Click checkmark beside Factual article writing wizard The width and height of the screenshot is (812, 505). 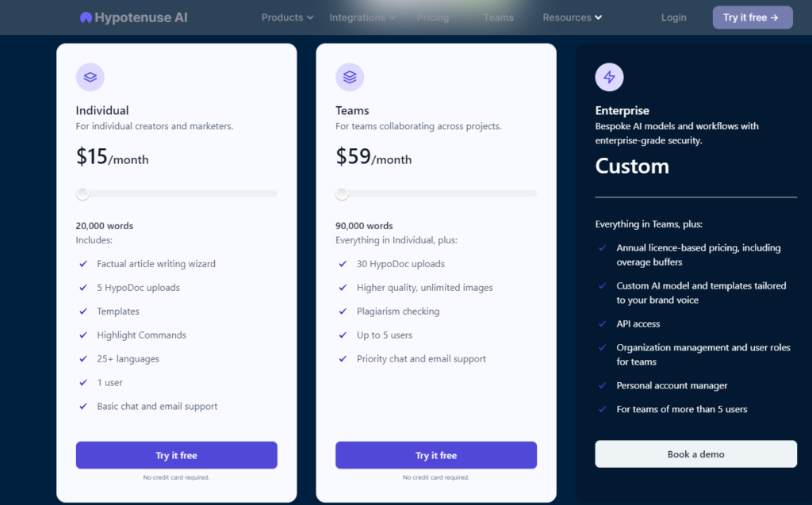pyautogui.click(x=83, y=264)
